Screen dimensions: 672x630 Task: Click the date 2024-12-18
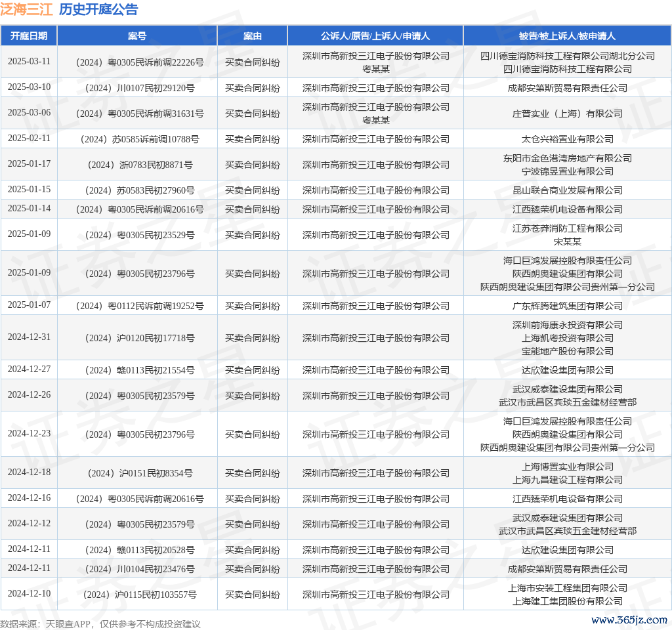(x=29, y=472)
